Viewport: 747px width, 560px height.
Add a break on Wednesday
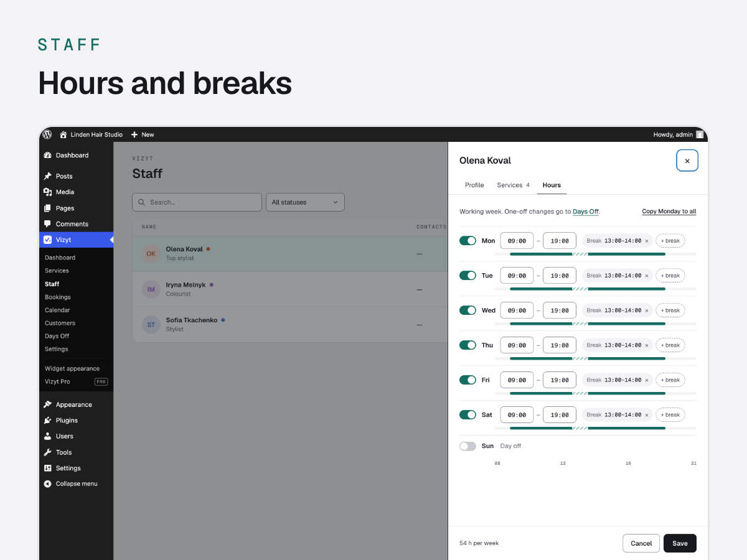(x=670, y=310)
